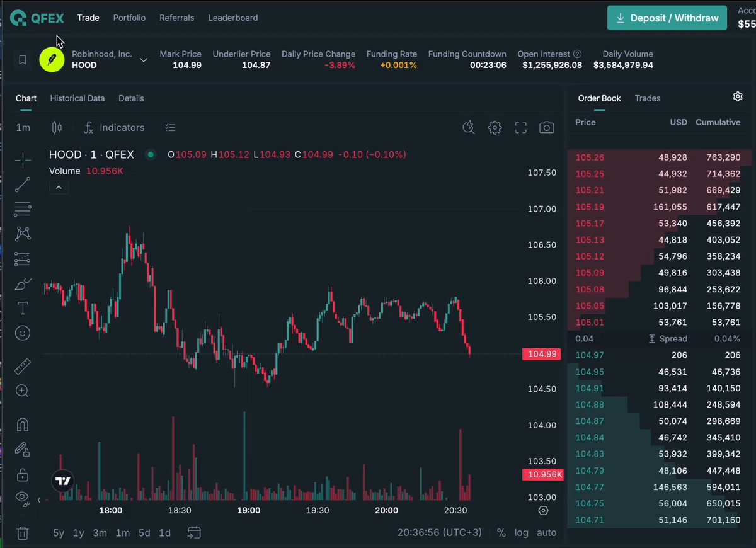Select the trend line drawing tool

[x=23, y=185]
